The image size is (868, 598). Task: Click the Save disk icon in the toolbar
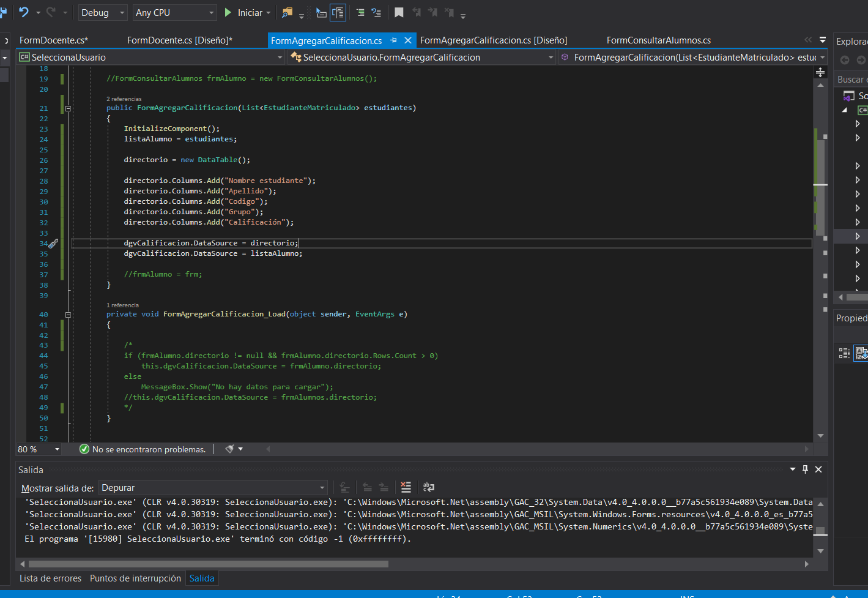tap(4, 12)
